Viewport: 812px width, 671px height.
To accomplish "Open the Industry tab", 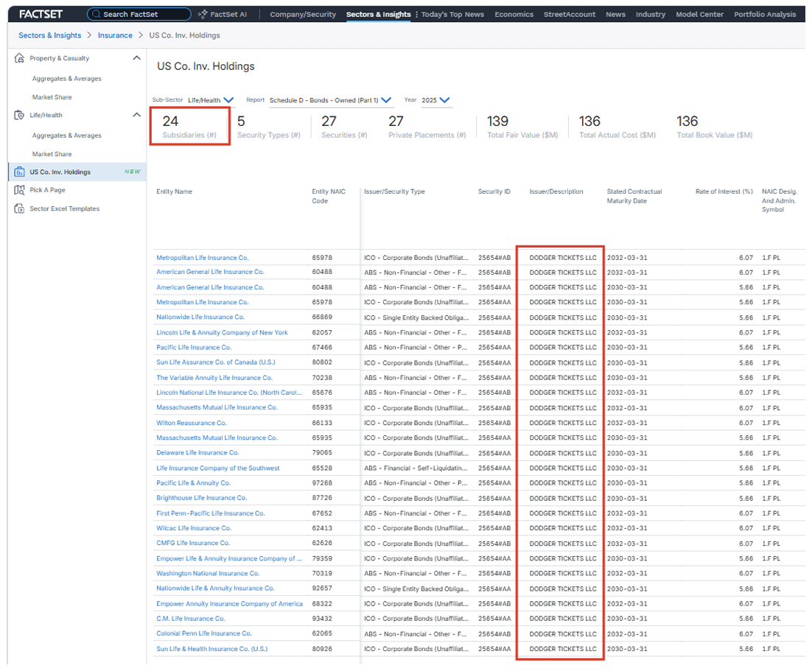I will pos(651,15).
